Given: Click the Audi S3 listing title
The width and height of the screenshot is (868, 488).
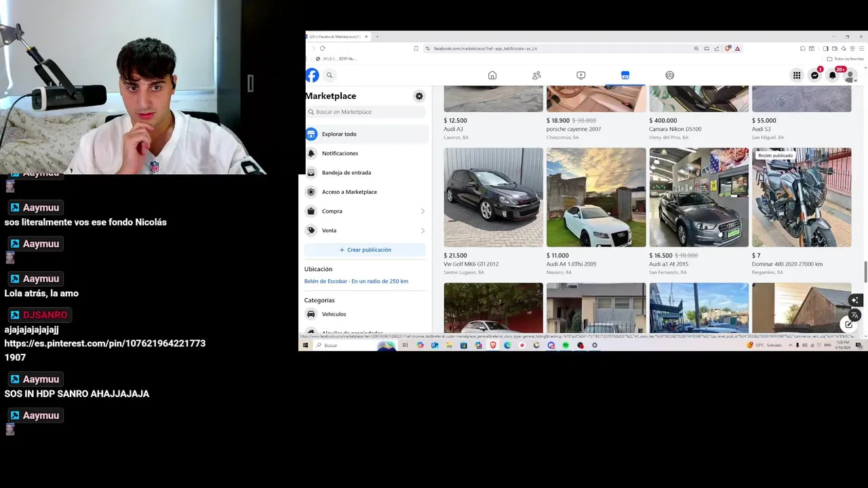Looking at the screenshot, I should tap(761, 129).
